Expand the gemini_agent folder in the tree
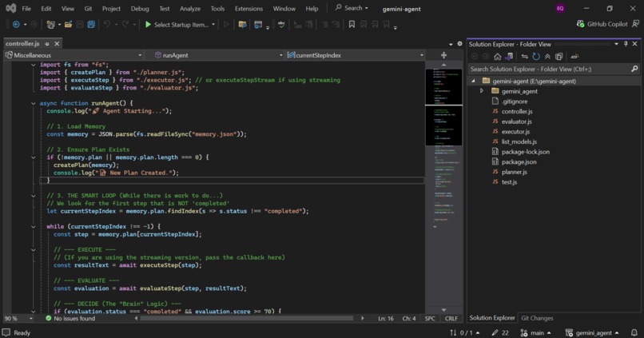644x338 pixels. (x=482, y=91)
